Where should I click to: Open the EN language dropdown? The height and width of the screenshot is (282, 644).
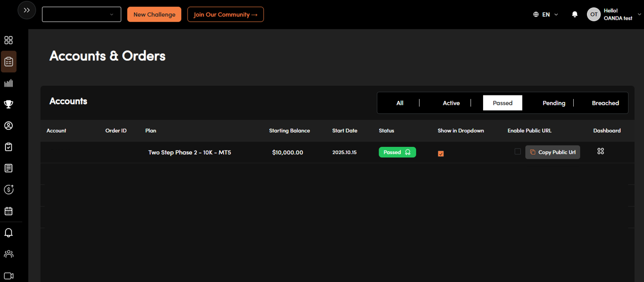click(545, 14)
